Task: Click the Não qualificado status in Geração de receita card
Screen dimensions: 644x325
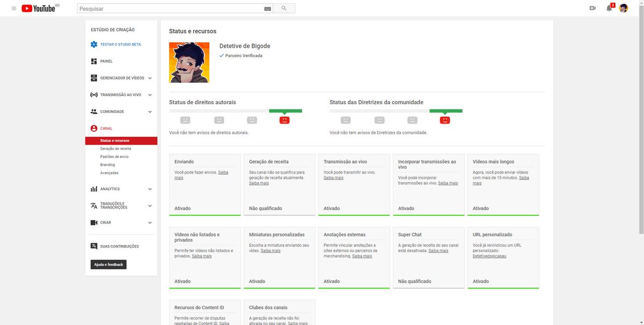Action: click(x=266, y=208)
